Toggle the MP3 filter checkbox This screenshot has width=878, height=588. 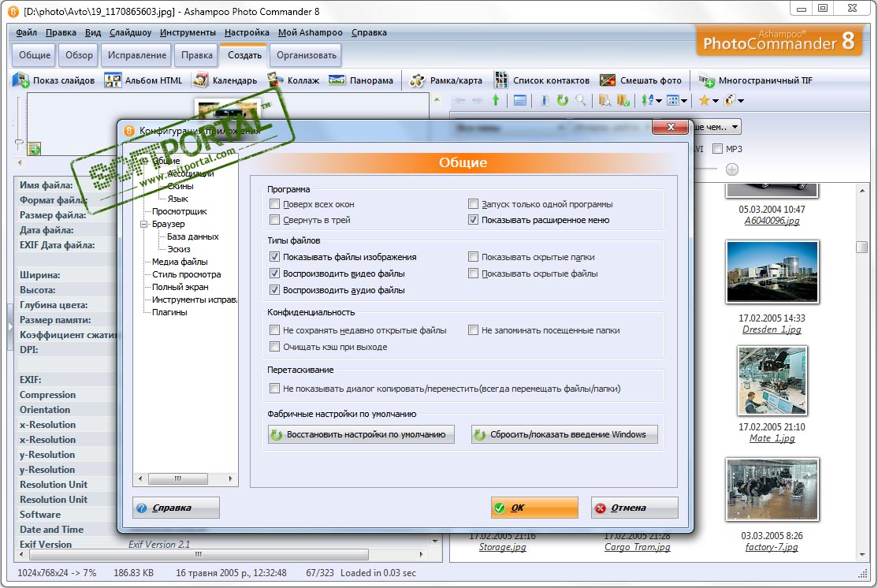717,148
